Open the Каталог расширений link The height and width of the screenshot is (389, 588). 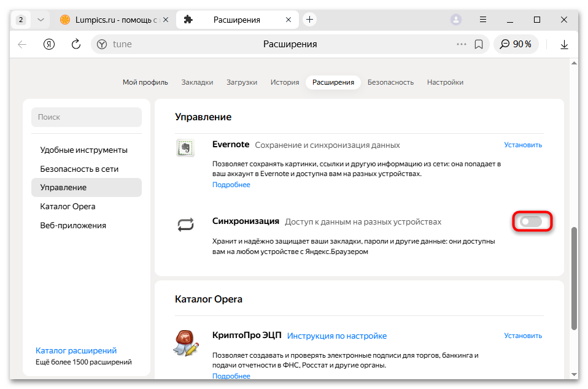[76, 350]
